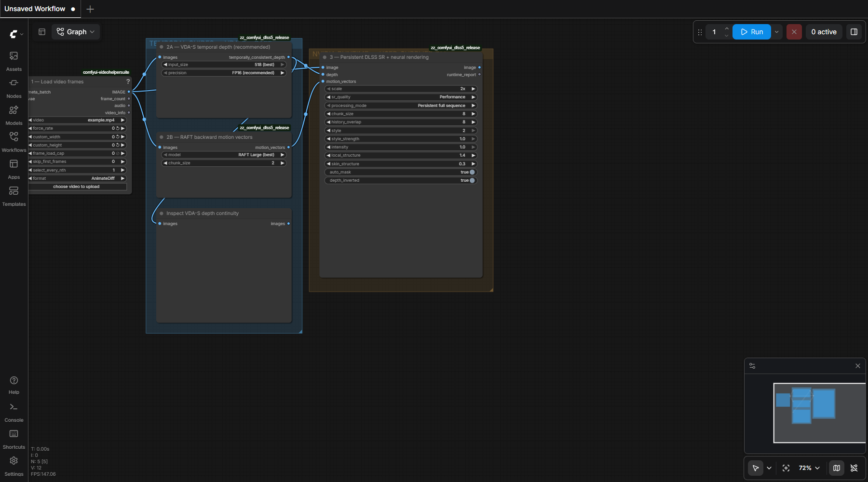Increase the batch count stepper
The image size is (868, 482).
coord(726,28)
